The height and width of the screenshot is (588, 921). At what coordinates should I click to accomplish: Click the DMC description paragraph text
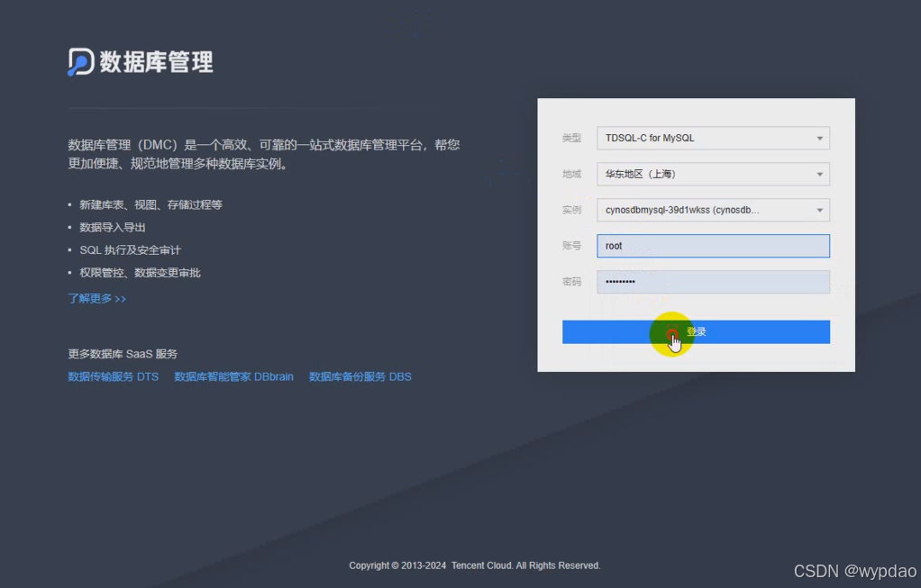point(264,154)
